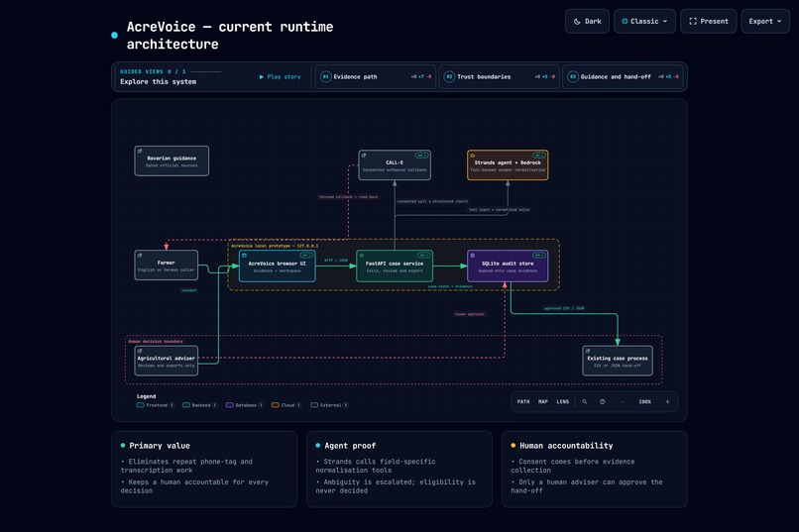Click the 'focused callback + read-back' edge label
The image size is (799, 532).
348,197
